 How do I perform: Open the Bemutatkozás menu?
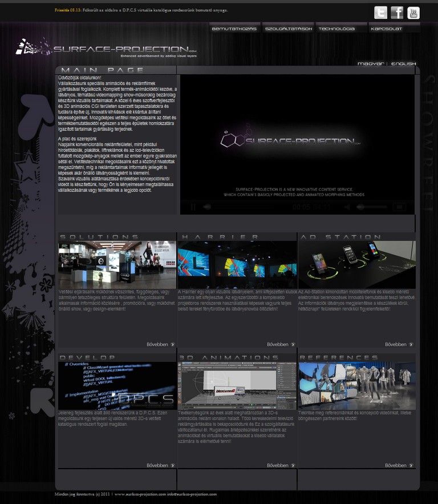click(x=234, y=29)
